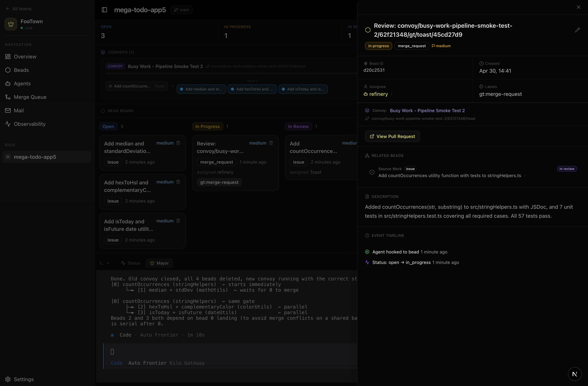Toggle the sidebar panel icon
The width and height of the screenshot is (588, 386).
(104, 10)
